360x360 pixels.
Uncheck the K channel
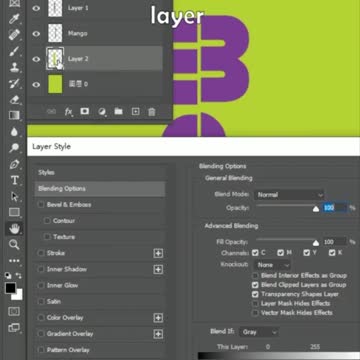[x=332, y=253]
